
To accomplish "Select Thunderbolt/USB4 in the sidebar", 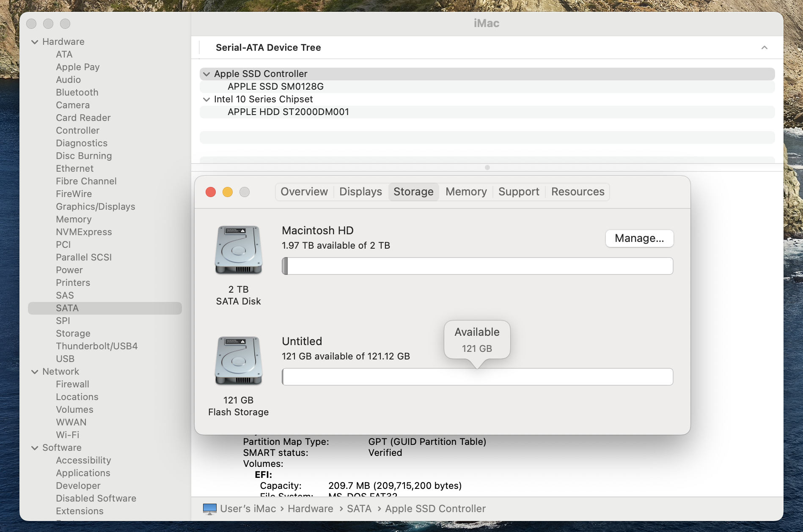I will 97,346.
